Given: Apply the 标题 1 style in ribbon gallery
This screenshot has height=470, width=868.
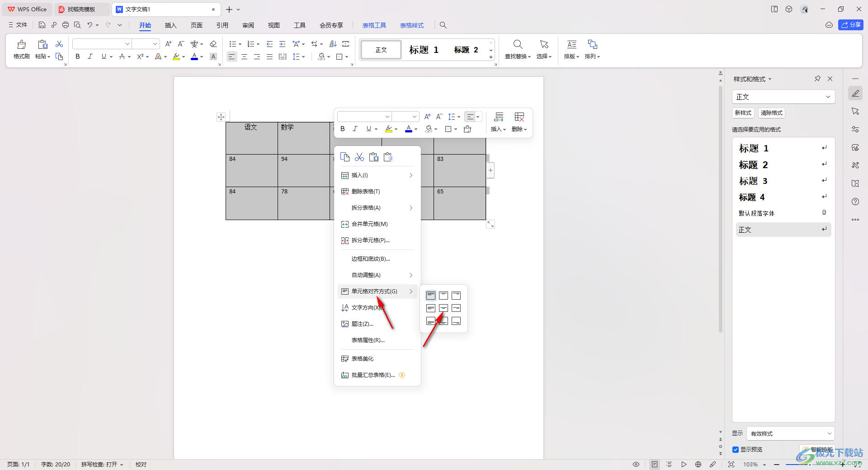Looking at the screenshot, I should pyautogui.click(x=424, y=50).
